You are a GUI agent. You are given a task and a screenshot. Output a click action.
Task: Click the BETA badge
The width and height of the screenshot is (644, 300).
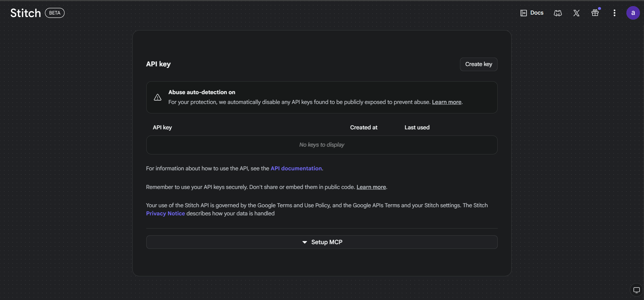coord(55,13)
